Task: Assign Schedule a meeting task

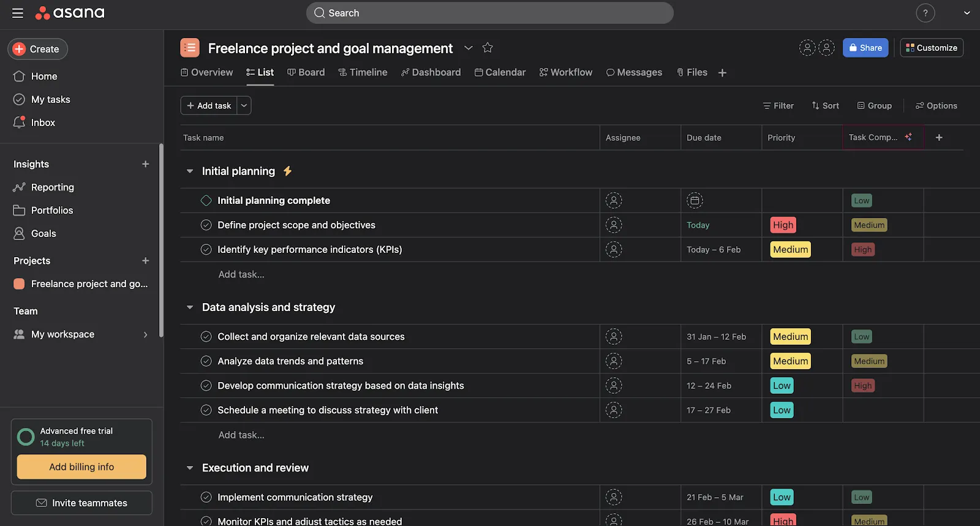Action: (614, 410)
